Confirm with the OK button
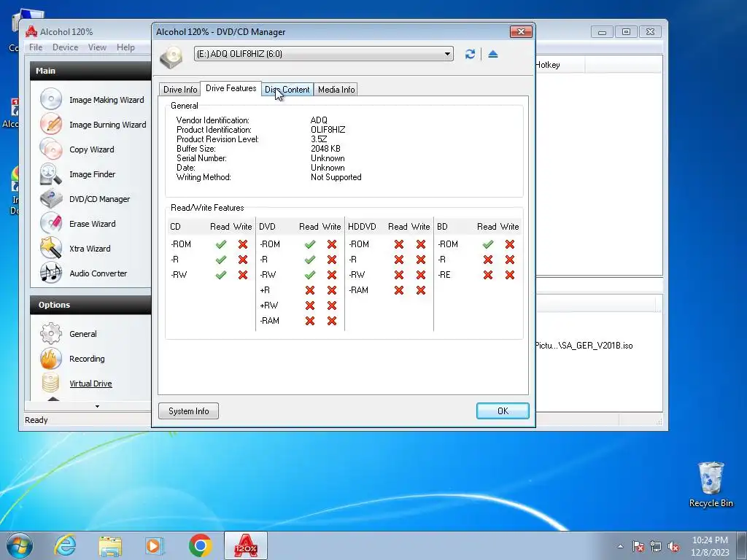 click(503, 411)
